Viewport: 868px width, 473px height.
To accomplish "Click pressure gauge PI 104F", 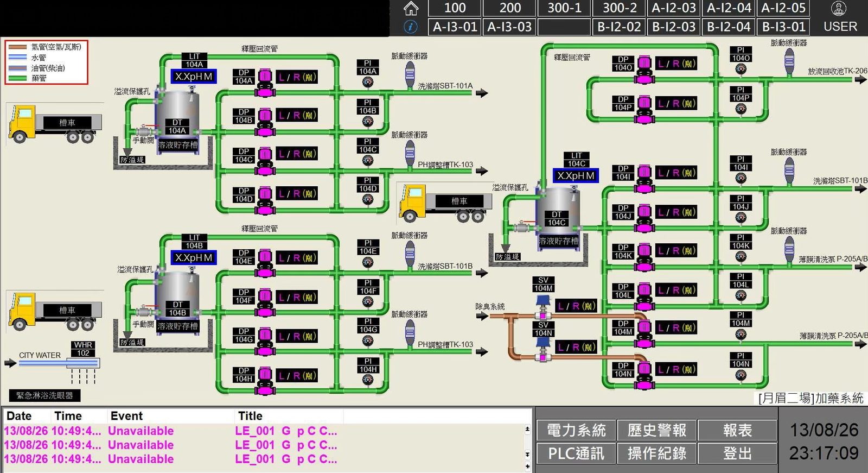I will (x=368, y=302).
